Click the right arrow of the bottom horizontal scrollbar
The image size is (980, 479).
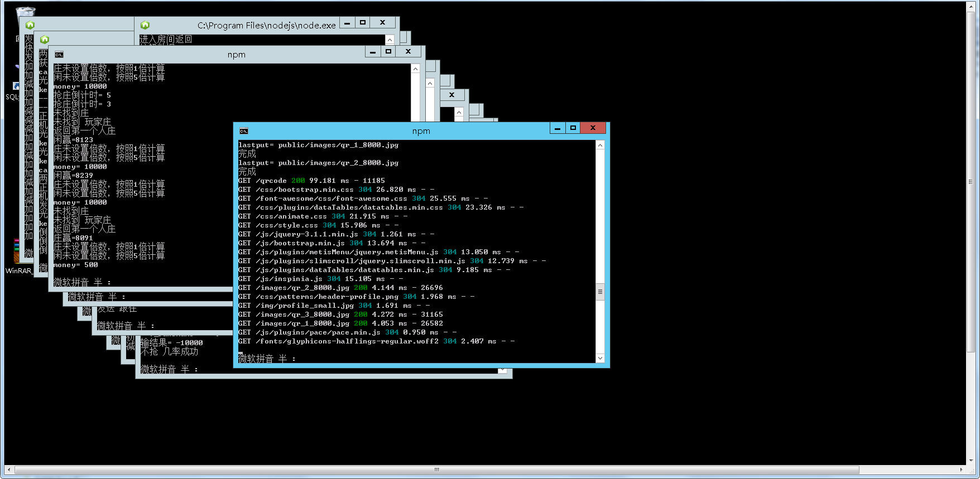(x=961, y=470)
